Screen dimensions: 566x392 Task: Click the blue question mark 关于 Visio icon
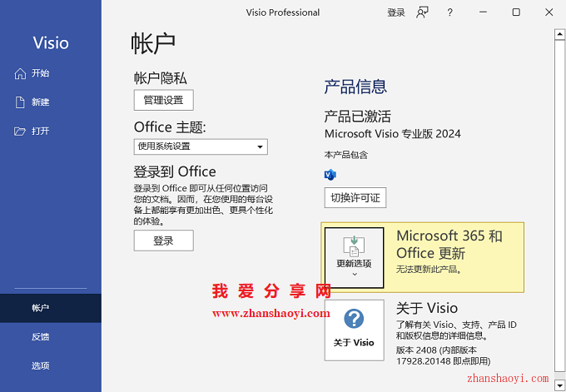pos(354,319)
